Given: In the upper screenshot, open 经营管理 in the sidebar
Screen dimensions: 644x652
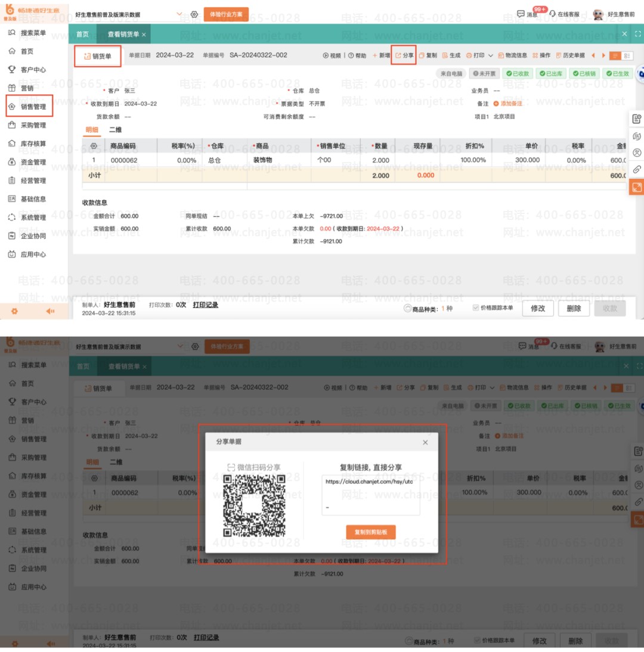Looking at the screenshot, I should (x=27, y=181).
